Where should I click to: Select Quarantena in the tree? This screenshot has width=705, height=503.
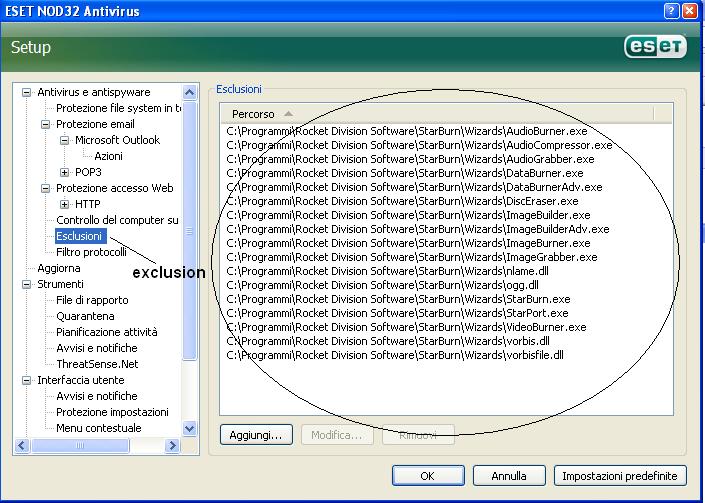point(85,316)
